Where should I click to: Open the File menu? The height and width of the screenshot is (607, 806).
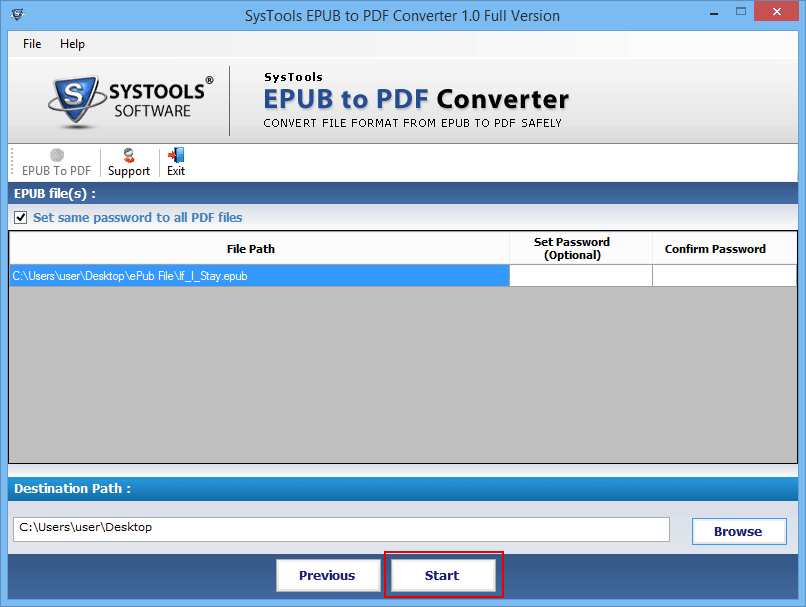(32, 44)
